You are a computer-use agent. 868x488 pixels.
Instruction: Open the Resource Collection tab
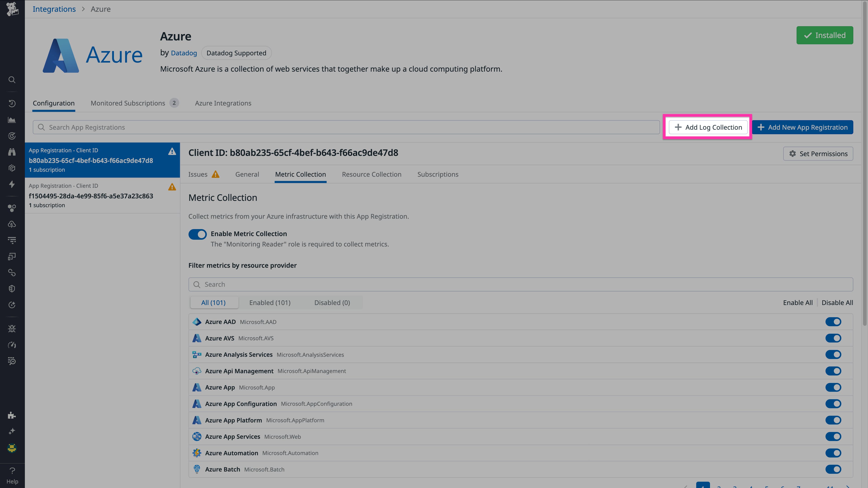[371, 174]
